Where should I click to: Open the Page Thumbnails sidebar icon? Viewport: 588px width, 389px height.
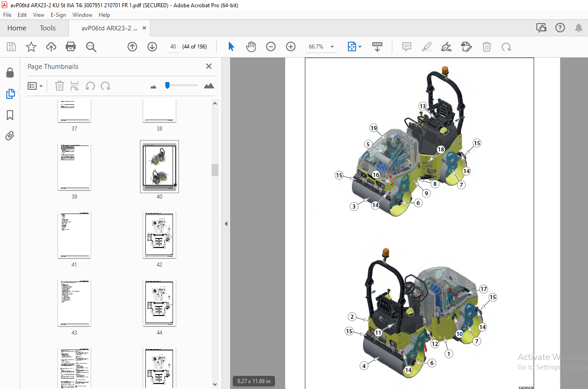click(10, 94)
